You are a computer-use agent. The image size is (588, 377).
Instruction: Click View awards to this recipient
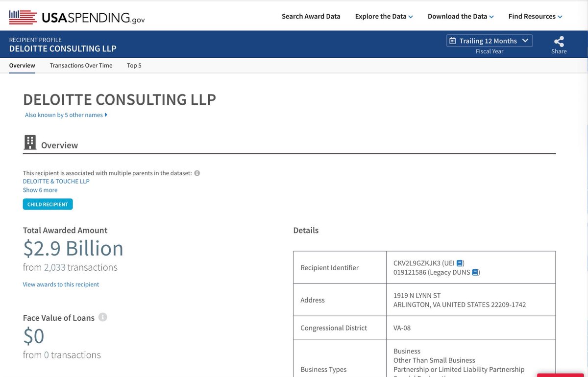coord(61,284)
